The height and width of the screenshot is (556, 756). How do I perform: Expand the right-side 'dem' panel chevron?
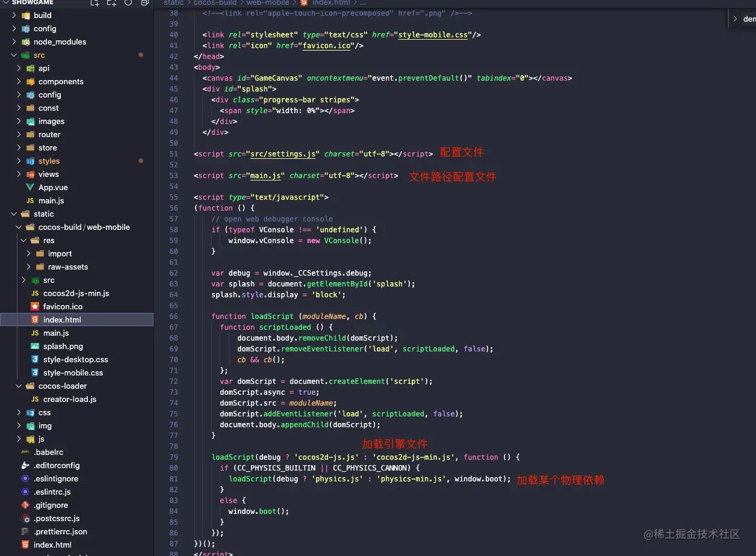[x=735, y=19]
